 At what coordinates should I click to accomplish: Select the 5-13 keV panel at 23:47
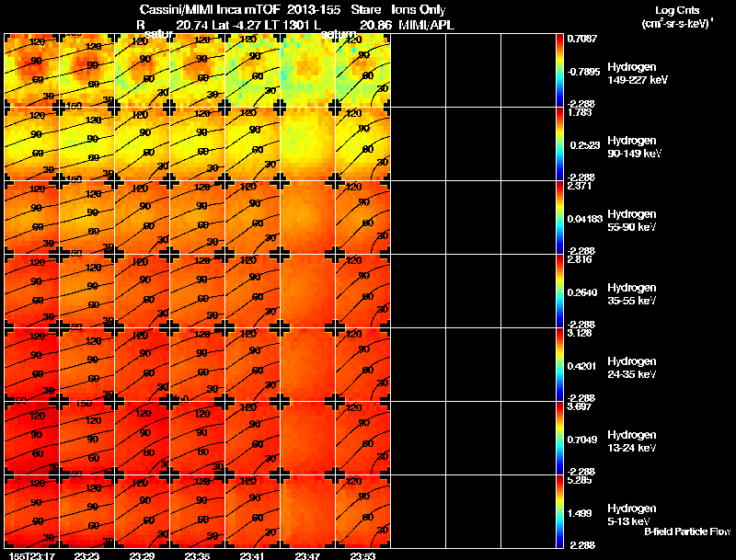[x=308, y=511]
